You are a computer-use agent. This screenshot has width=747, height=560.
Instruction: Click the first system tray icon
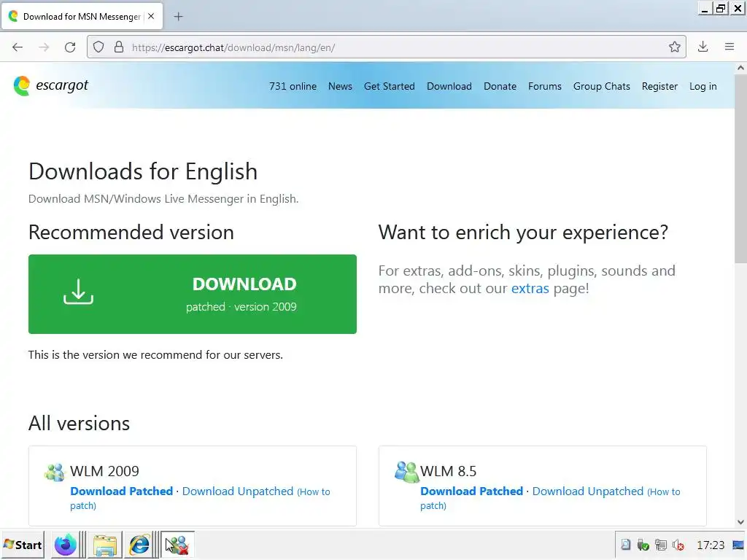click(x=625, y=545)
